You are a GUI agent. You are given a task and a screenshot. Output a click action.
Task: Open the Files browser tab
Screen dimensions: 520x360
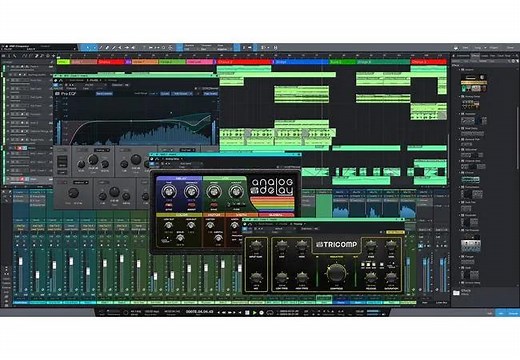[x=493, y=56]
